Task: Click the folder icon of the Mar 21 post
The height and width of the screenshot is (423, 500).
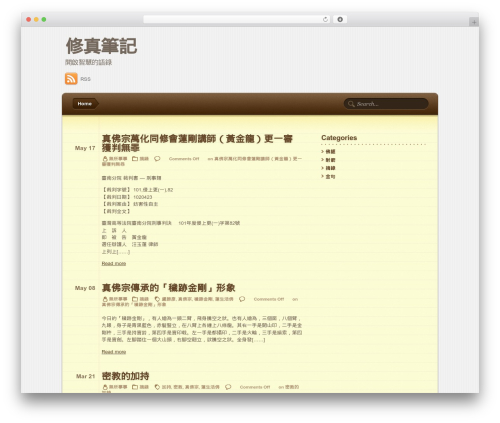Action: tap(135, 387)
